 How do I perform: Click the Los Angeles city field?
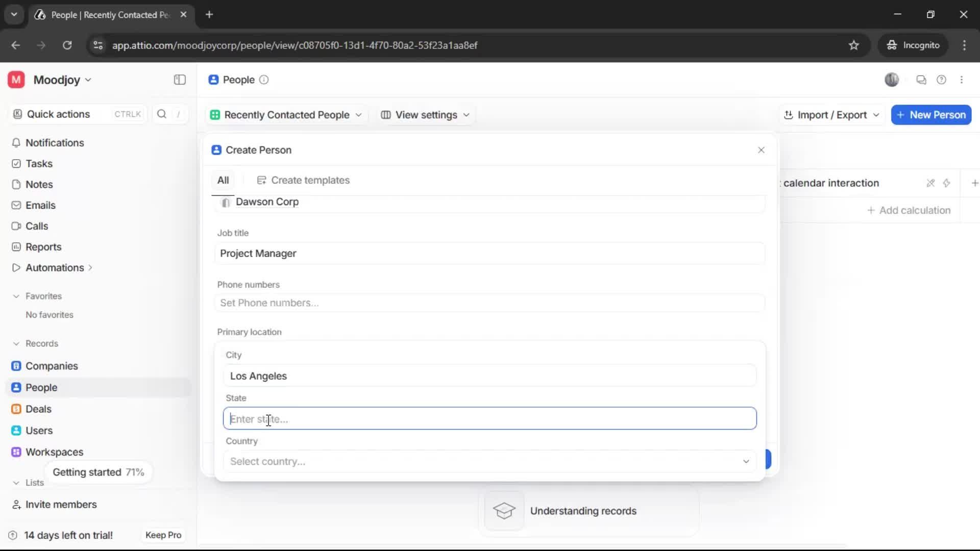click(489, 376)
